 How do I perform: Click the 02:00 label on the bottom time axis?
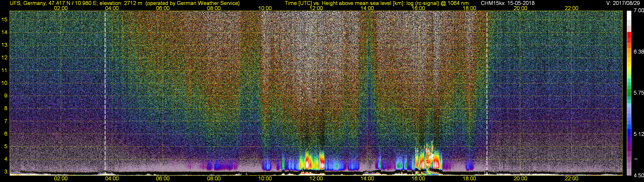point(61,179)
